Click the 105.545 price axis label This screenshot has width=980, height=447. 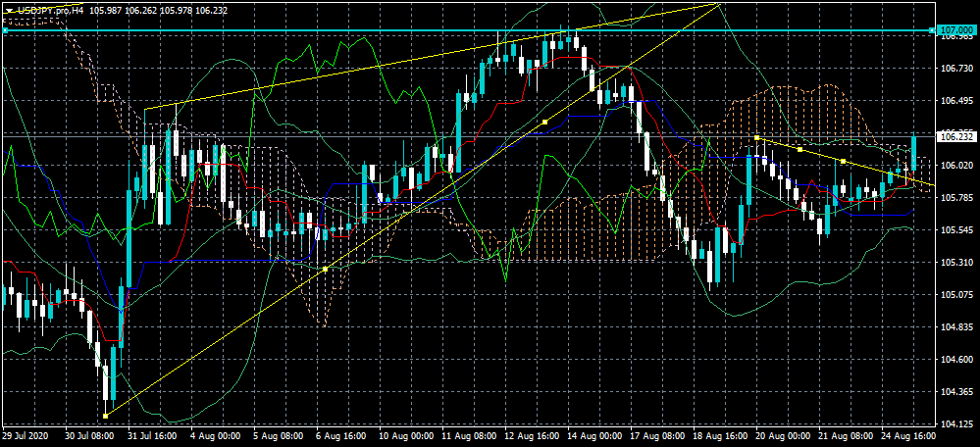tap(955, 230)
